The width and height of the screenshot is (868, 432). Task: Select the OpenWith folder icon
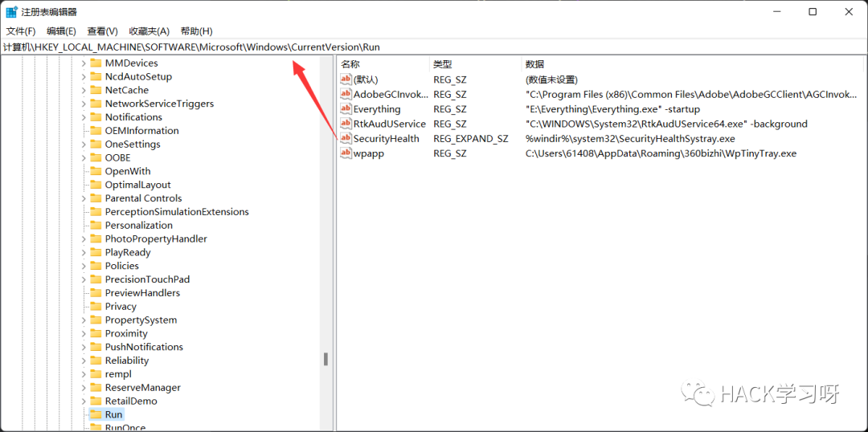[x=96, y=172]
